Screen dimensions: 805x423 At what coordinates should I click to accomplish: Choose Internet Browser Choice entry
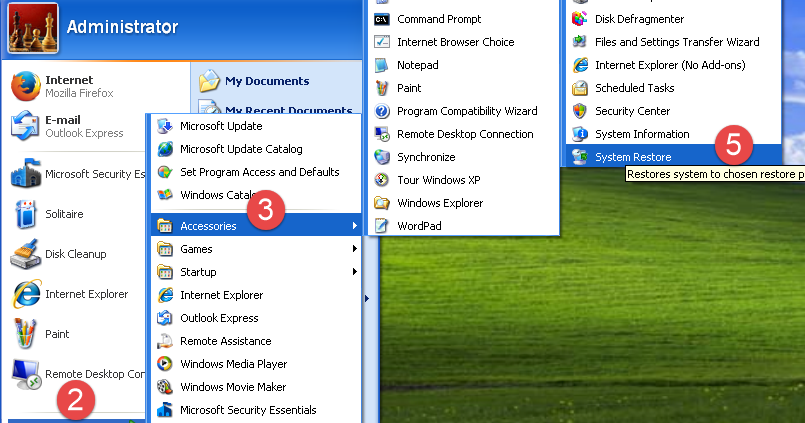point(464,42)
